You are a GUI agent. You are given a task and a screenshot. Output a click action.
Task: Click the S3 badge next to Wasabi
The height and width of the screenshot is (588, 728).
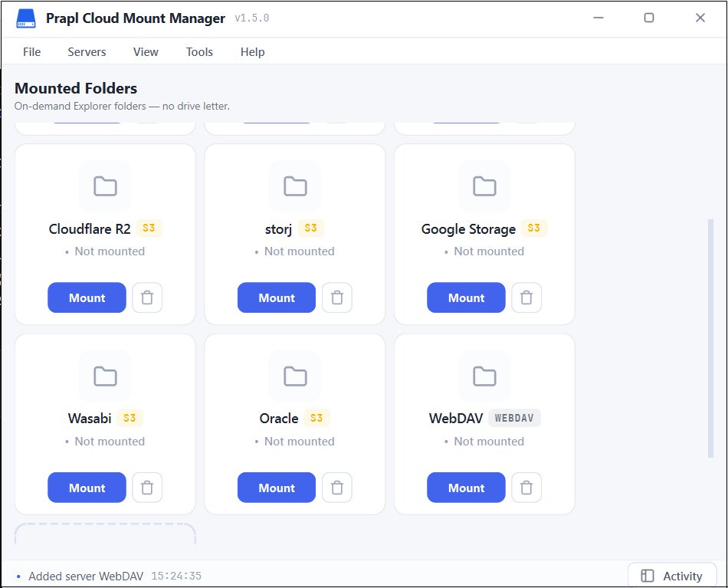click(130, 418)
